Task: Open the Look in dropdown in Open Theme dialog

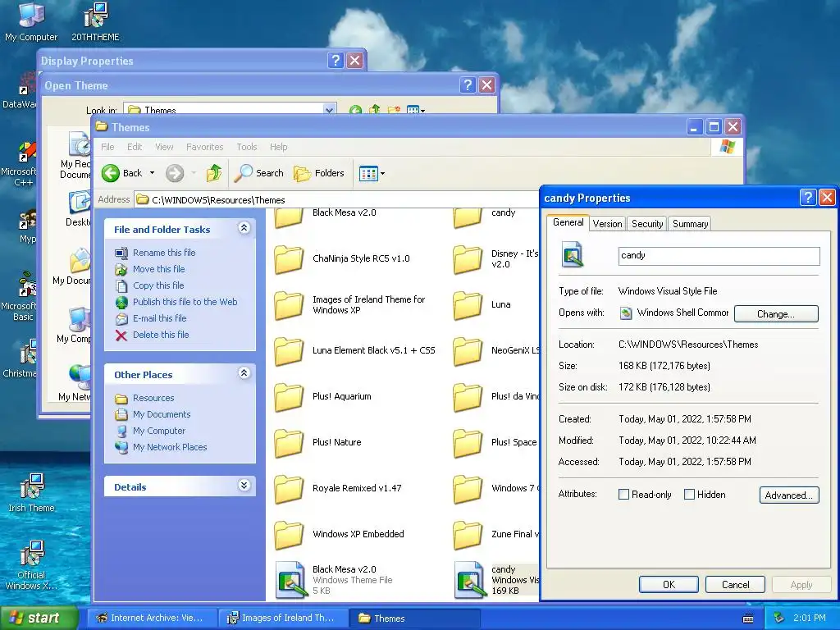Action: click(x=329, y=110)
